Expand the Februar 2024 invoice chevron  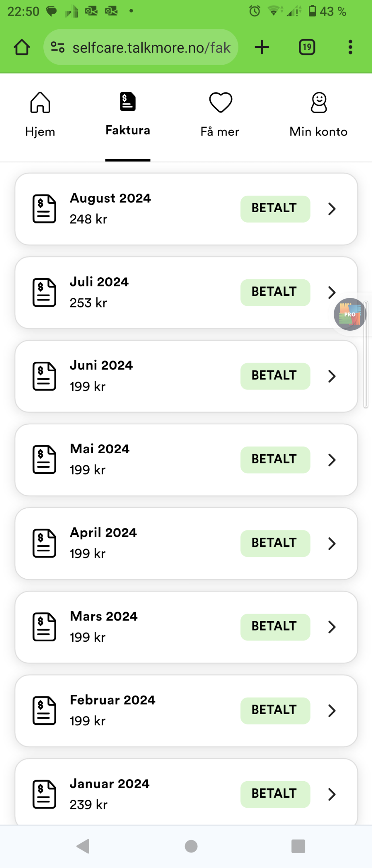332,710
